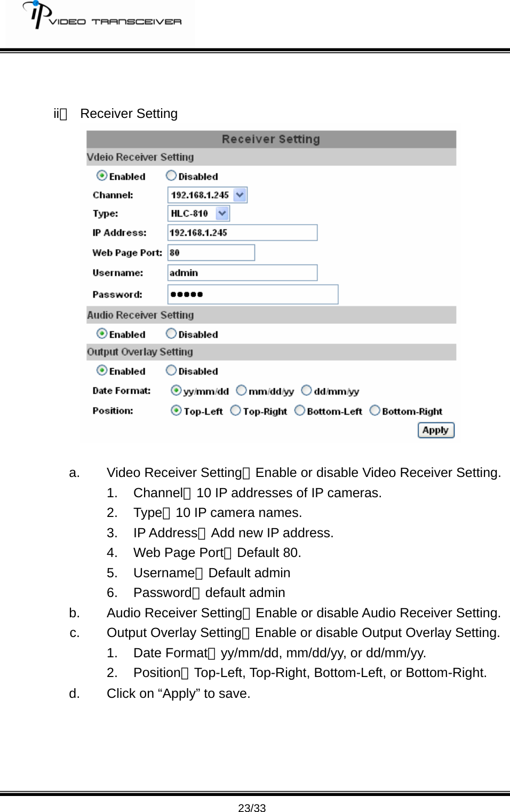
Task: Enable Video Receiver Setting
Action: 101,174
